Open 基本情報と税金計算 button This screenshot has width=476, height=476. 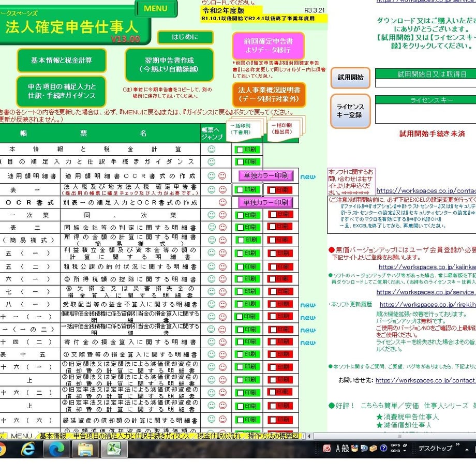click(x=62, y=60)
